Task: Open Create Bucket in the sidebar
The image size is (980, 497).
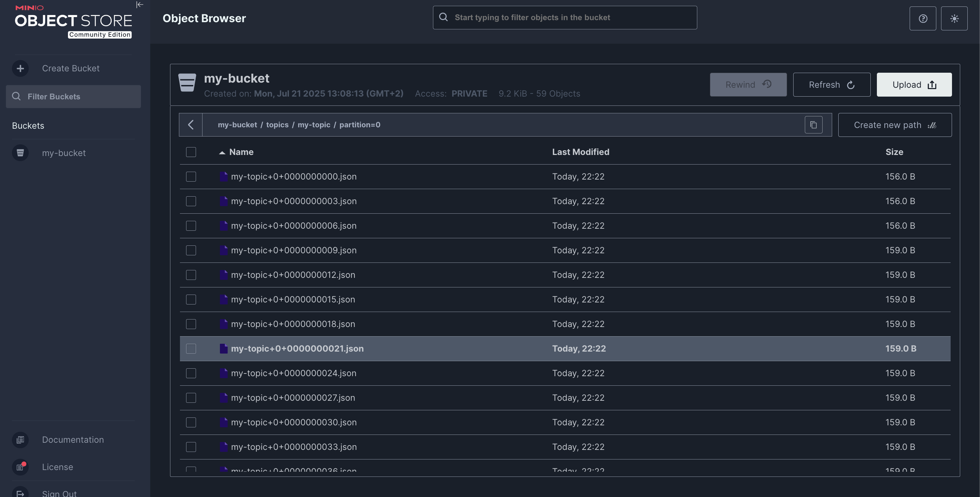Action: coord(70,69)
